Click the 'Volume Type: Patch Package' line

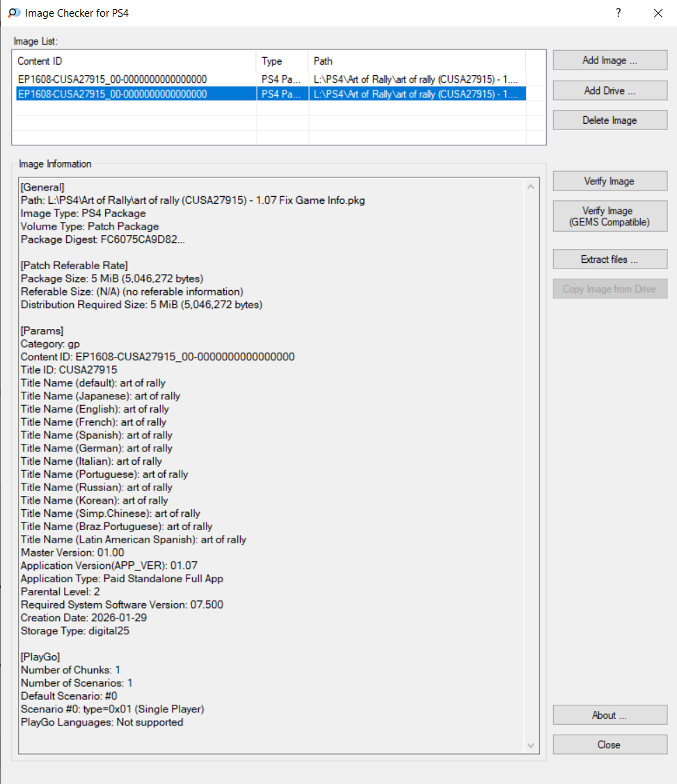tap(90, 226)
